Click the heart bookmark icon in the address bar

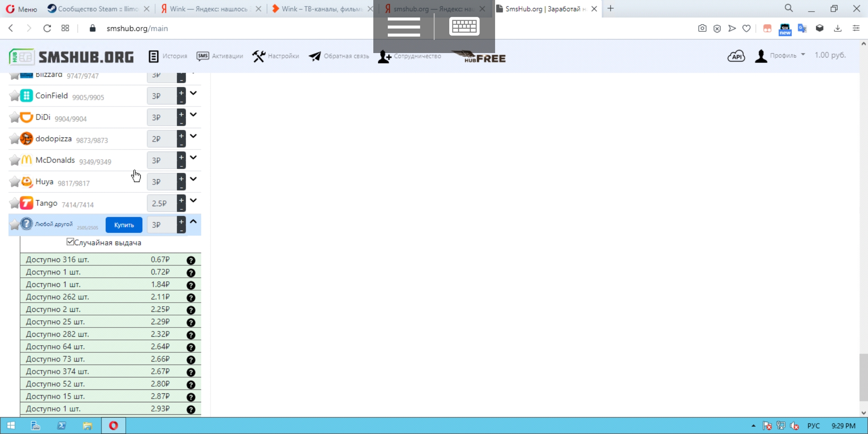pyautogui.click(x=746, y=29)
